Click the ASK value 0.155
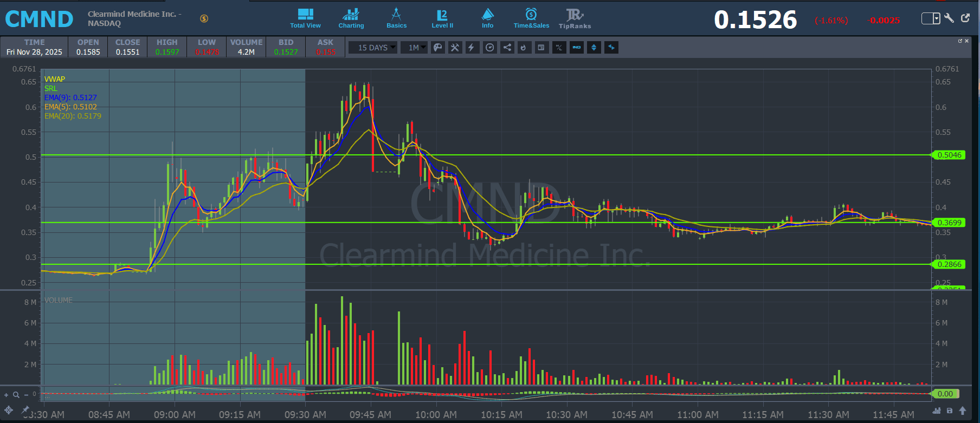Image resolution: width=980 pixels, height=423 pixels. (x=326, y=52)
